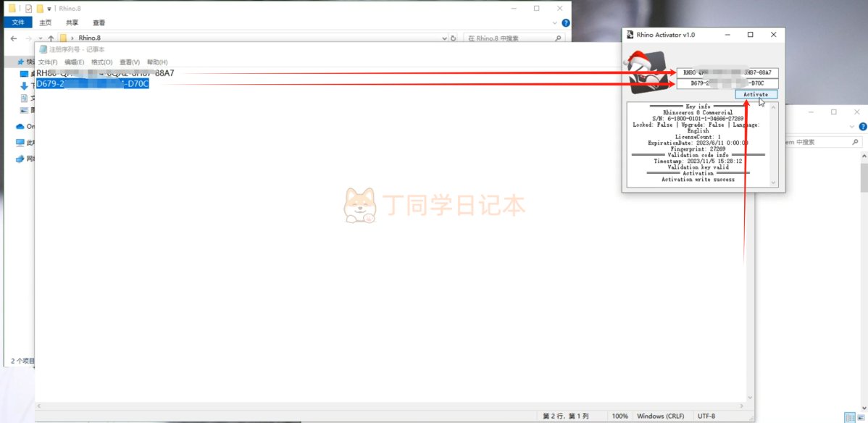Click the Activate button
Image resolution: width=868 pixels, height=423 pixels.
[756, 95]
